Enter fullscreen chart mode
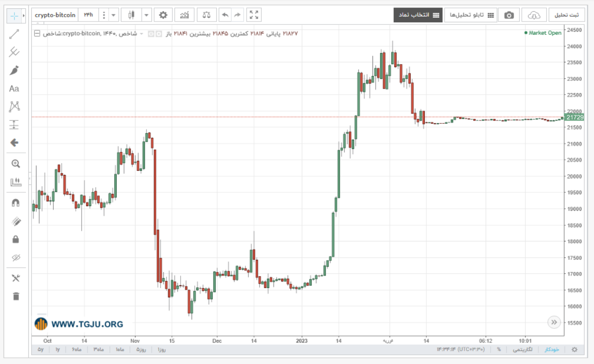Viewport: 594px width, 364px height. (x=254, y=15)
